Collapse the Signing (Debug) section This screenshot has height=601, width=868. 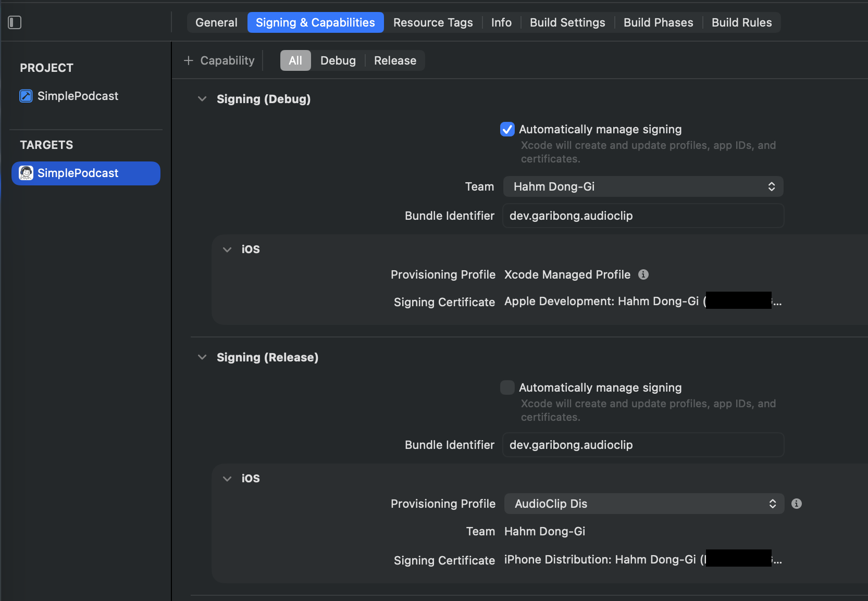click(202, 99)
